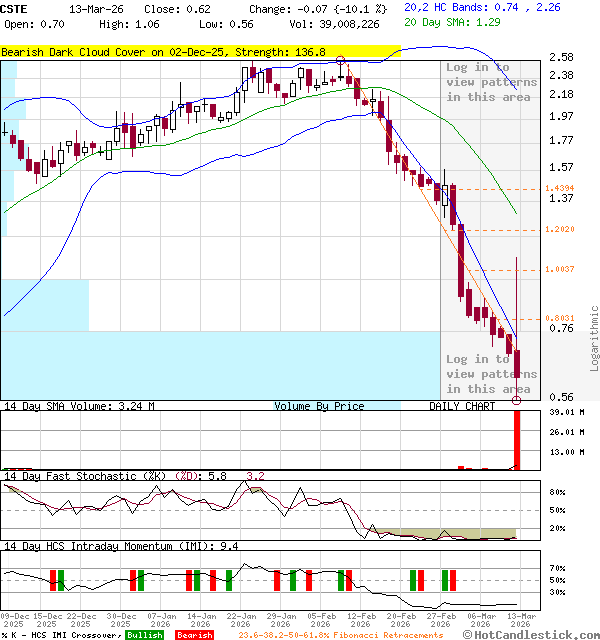Click the 0.8031 Fibonacci level label
This screenshot has width=600, height=640.
coord(559,318)
